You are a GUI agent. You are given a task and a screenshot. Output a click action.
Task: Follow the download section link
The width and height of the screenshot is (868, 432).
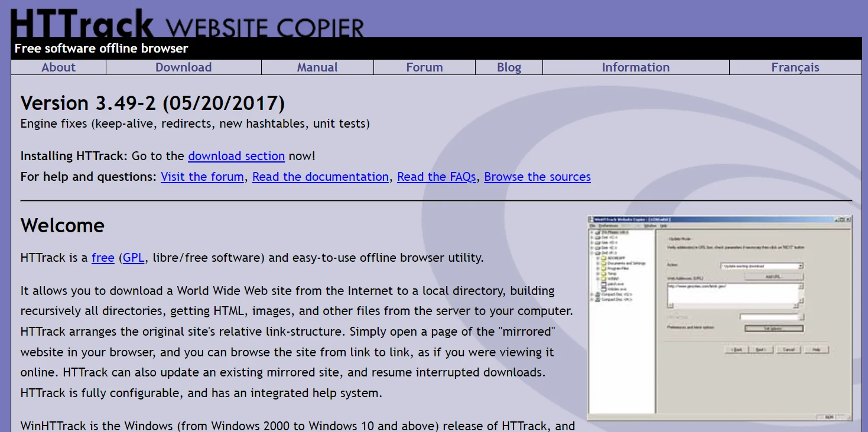pyautogui.click(x=236, y=155)
